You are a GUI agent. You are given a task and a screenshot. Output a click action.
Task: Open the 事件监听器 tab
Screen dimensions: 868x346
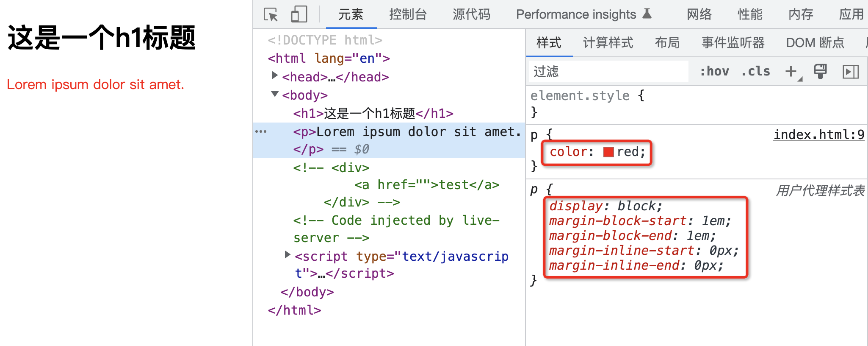click(733, 43)
